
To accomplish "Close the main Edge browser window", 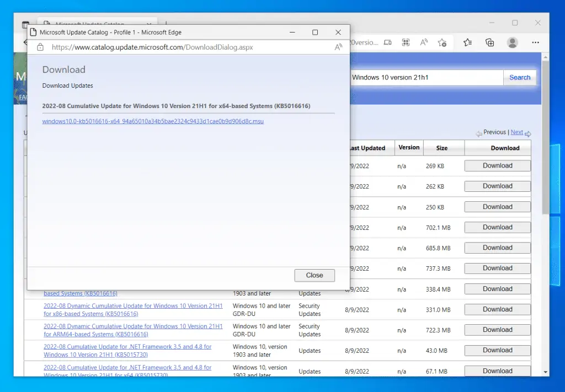I will [x=537, y=23].
